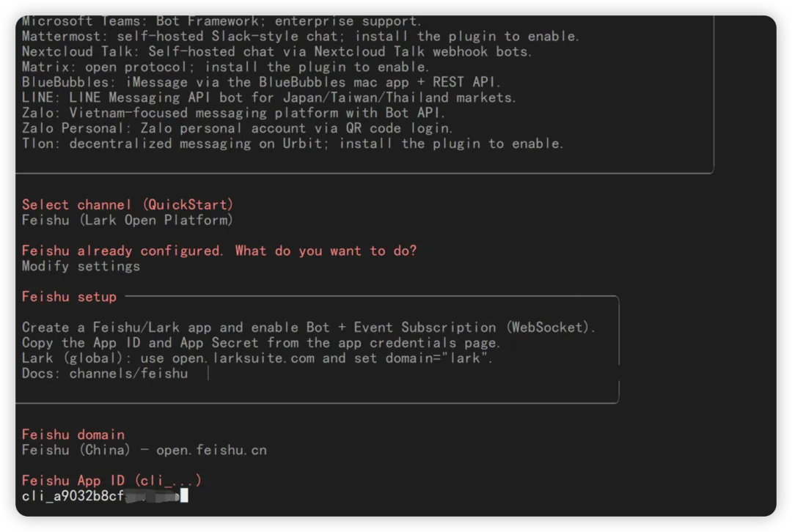Viewport: 792px width, 532px height.
Task: Click the 'Zalo: Vietnam-focused messaging' line
Action: 233,113
